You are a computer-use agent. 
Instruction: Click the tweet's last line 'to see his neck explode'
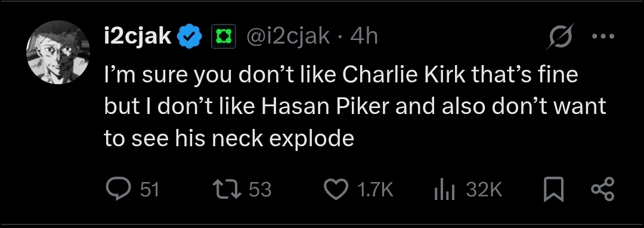pyautogui.click(x=229, y=138)
